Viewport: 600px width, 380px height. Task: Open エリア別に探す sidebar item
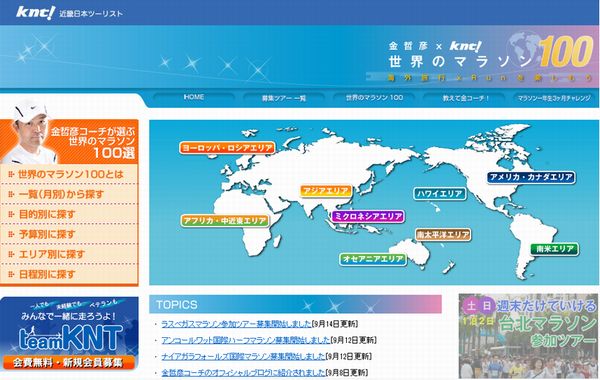[x=69, y=254]
